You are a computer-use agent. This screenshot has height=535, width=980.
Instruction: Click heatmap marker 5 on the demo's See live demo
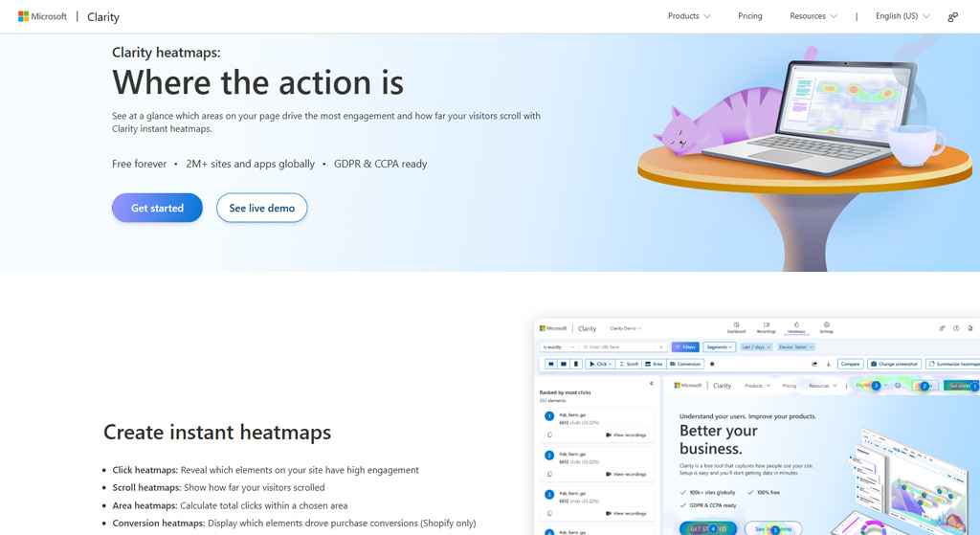775,530
